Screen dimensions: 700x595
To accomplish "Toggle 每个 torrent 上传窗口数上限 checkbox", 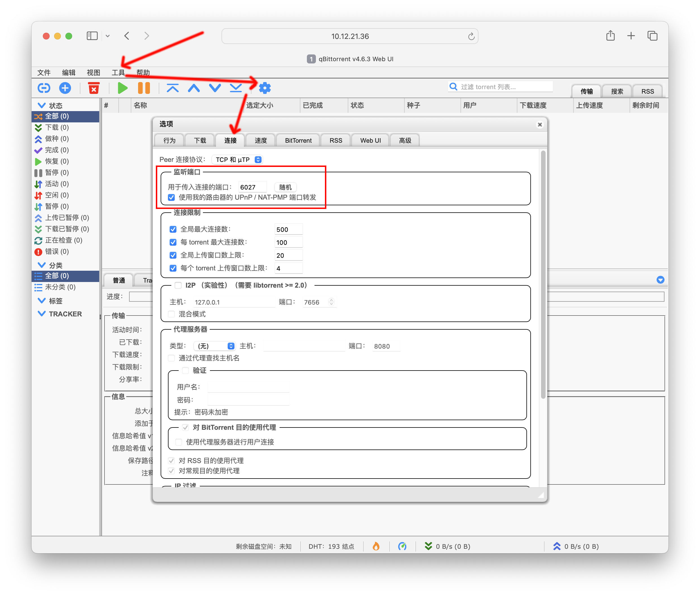I will pyautogui.click(x=173, y=268).
